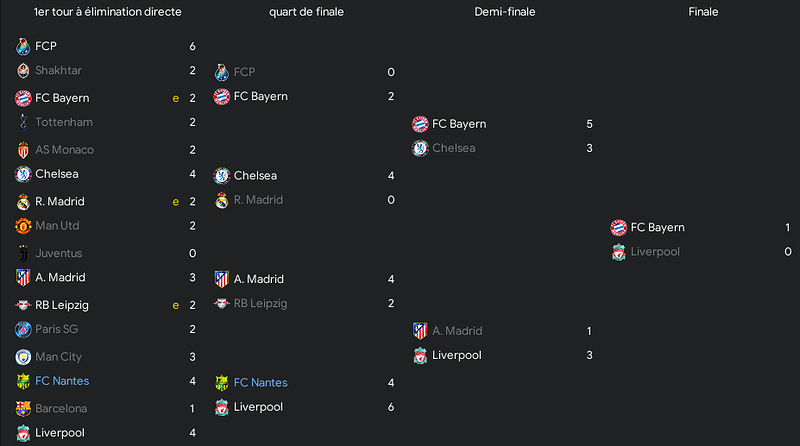Click AS Monaco's club badge
800x446 pixels.
point(23,150)
